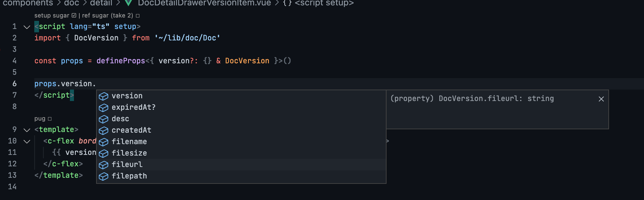
Task: Collapse the script block using line 1 chevron
Action: pyautogui.click(x=27, y=27)
